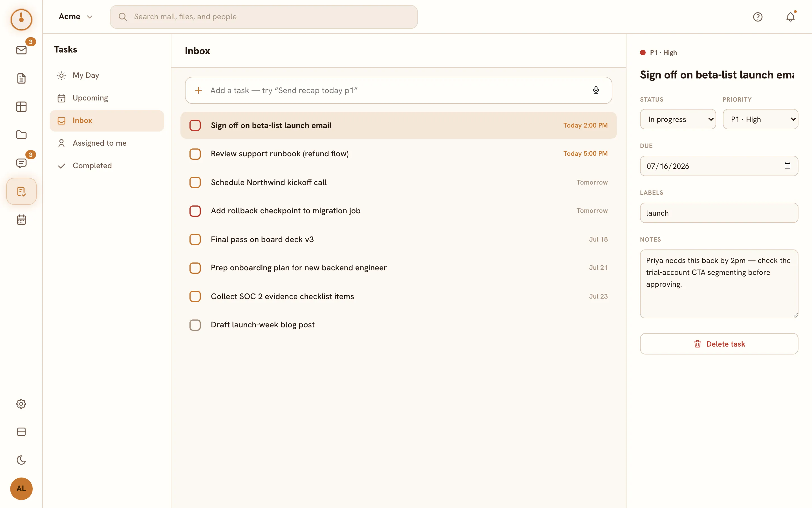Screen dimensions: 812x508
Task: Focus the Add a task input
Action: (399, 90)
